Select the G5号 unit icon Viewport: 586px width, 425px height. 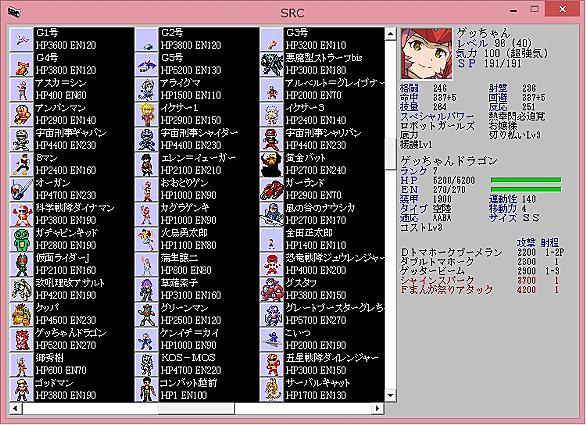(x=146, y=64)
